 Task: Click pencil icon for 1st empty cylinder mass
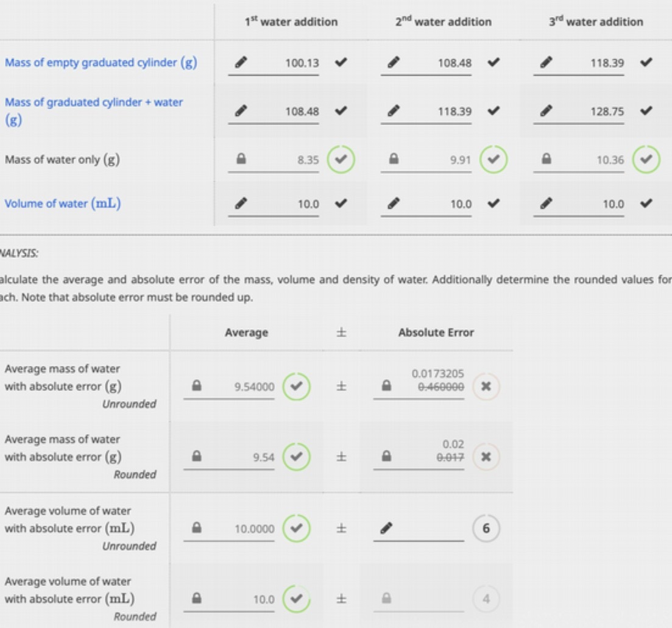(x=241, y=62)
